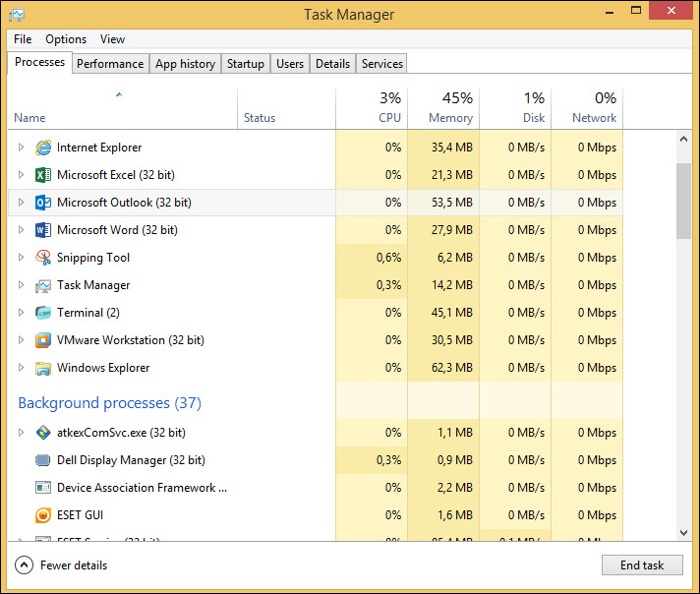
Task: Expand the Terminal (2) process group
Action: tap(21, 312)
